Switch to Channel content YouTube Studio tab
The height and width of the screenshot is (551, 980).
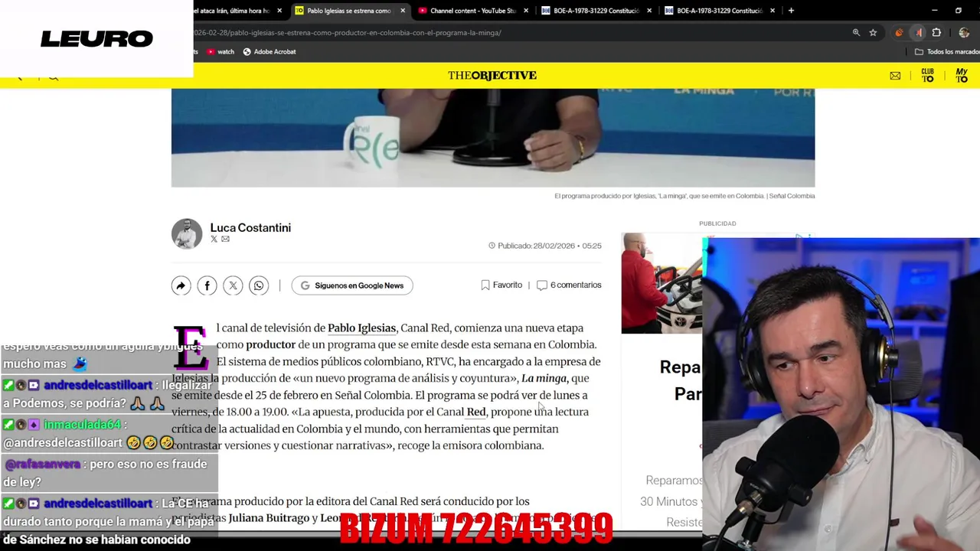(x=472, y=11)
